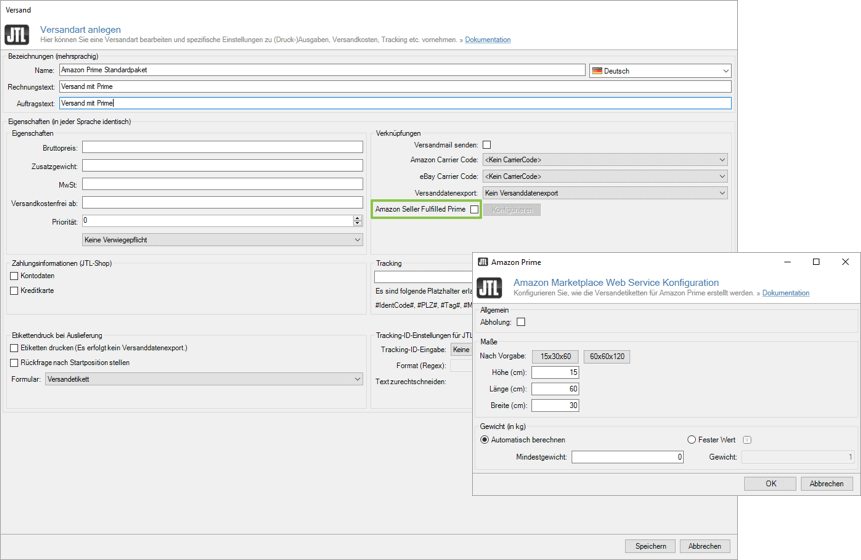The width and height of the screenshot is (861, 560).
Task: Open the Amazon Carrier Code dropdown
Action: tap(604, 160)
